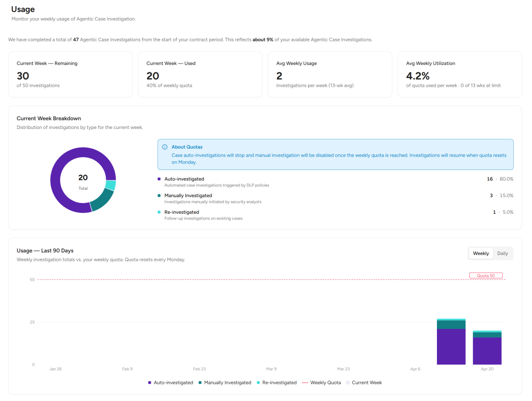532x401 pixels.
Task: Switch chart to Daily view
Action: tap(502, 253)
